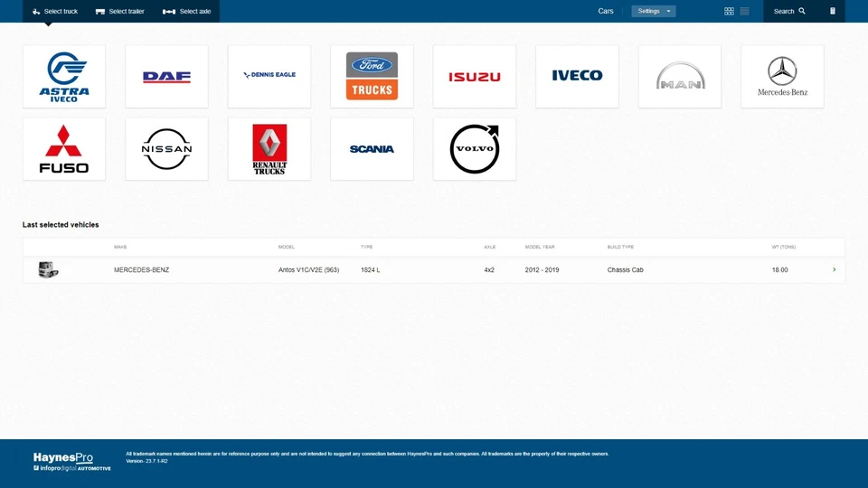This screenshot has height=488, width=868.
Task: Select the Ford Trucks logo
Action: [x=372, y=77]
